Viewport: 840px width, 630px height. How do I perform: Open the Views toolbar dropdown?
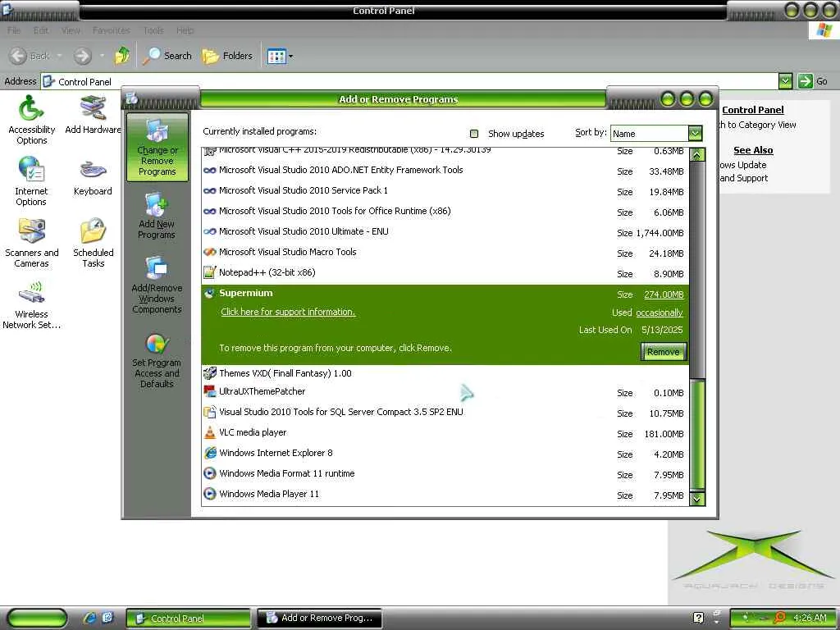click(x=281, y=56)
